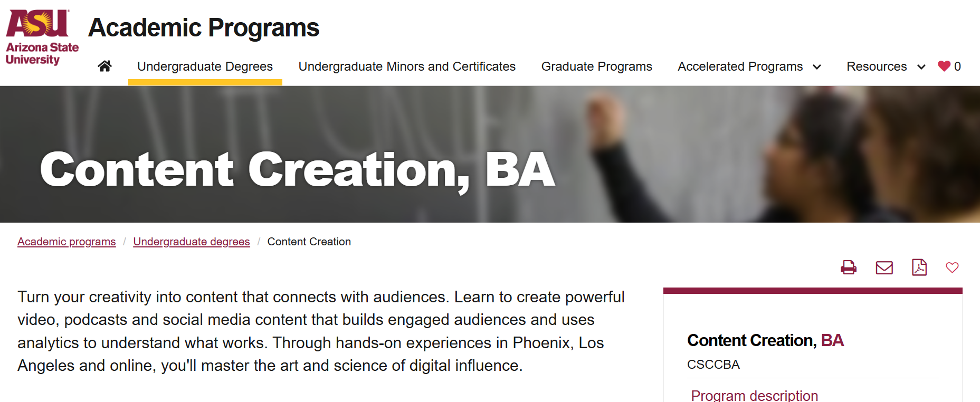Toggle the outlined heart favorite icon

tap(952, 267)
